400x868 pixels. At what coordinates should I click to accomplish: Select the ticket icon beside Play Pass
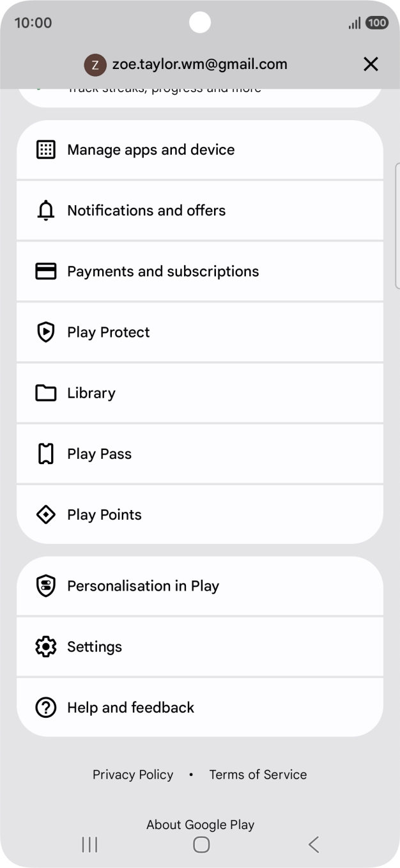click(x=45, y=453)
